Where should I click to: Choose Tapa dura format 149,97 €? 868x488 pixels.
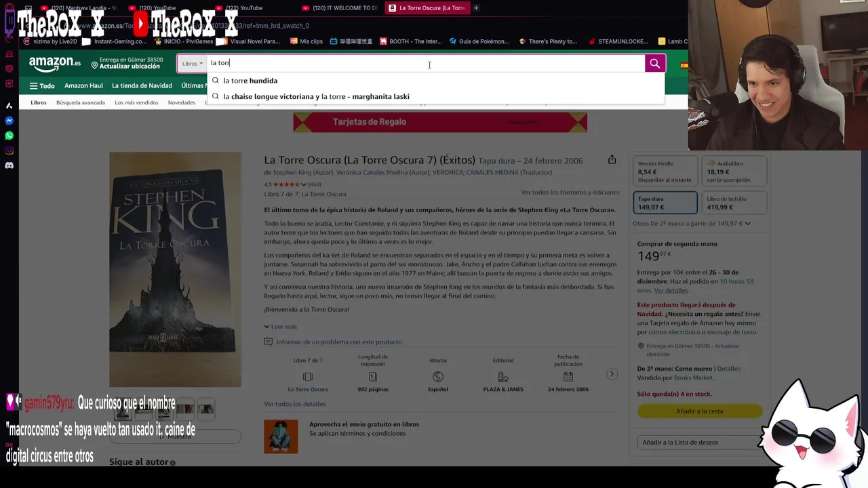point(665,203)
